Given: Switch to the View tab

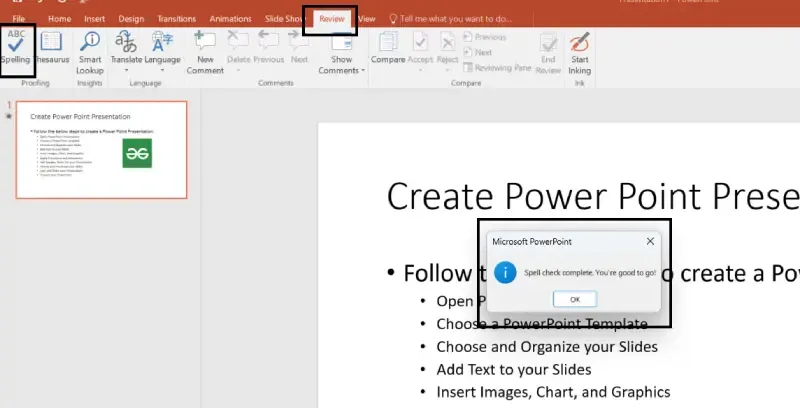Looking at the screenshot, I should tap(366, 19).
